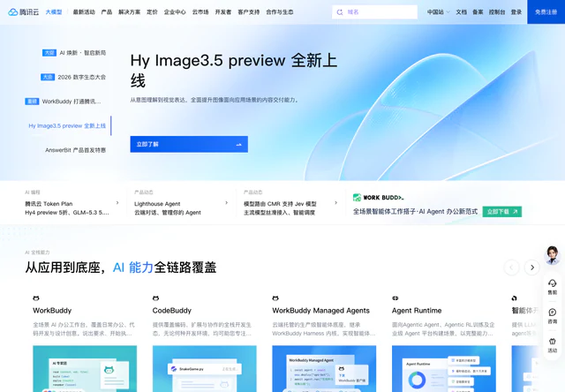The width and height of the screenshot is (565, 392).
Task: Select AI 焕新·智启新局 banner tab
Action: [74, 53]
